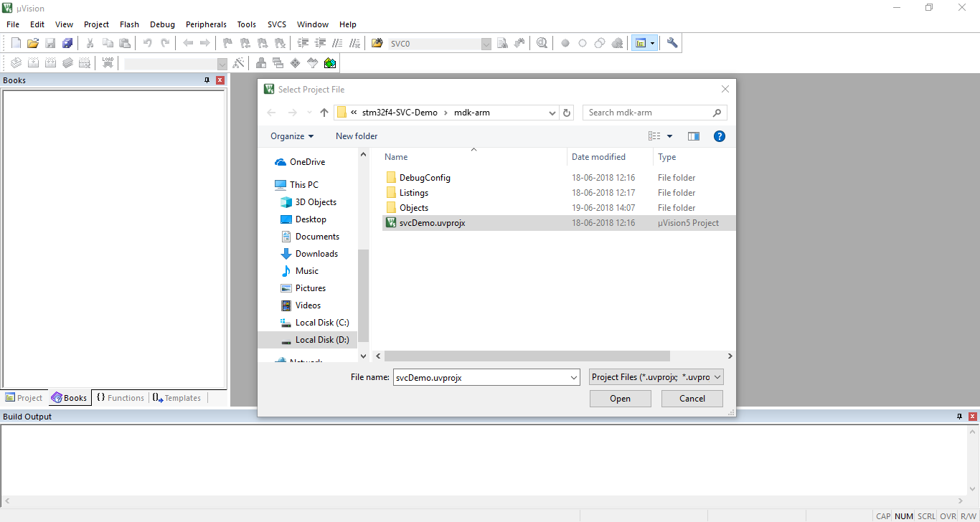Image resolution: width=980 pixels, height=522 pixels.
Task: Click the Build target icon
Action: (33, 63)
